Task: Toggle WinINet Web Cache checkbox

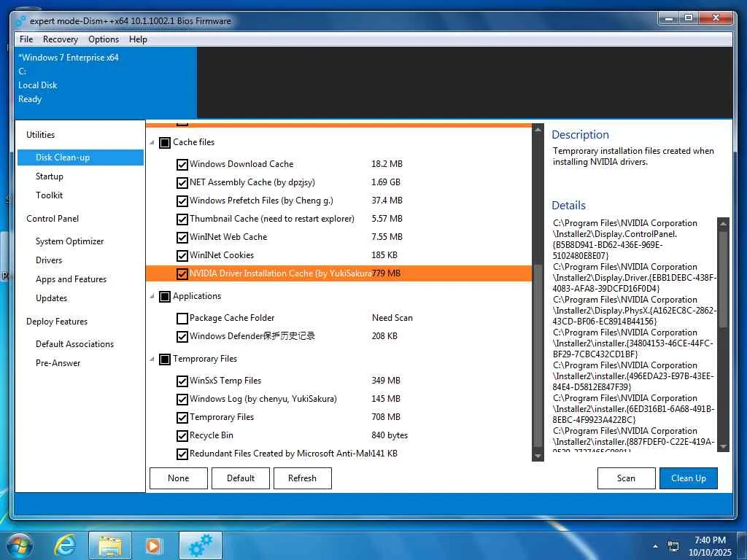Action: [x=182, y=237]
